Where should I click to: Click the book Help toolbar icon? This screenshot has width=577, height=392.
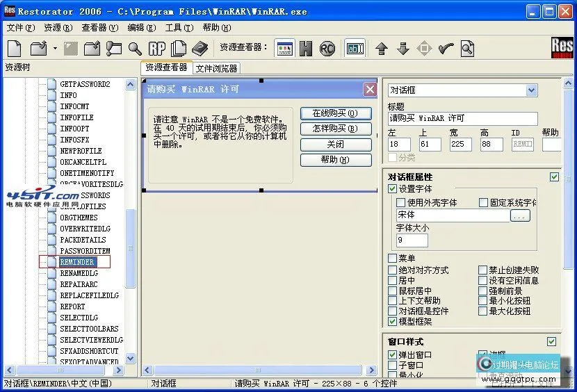tap(200, 48)
